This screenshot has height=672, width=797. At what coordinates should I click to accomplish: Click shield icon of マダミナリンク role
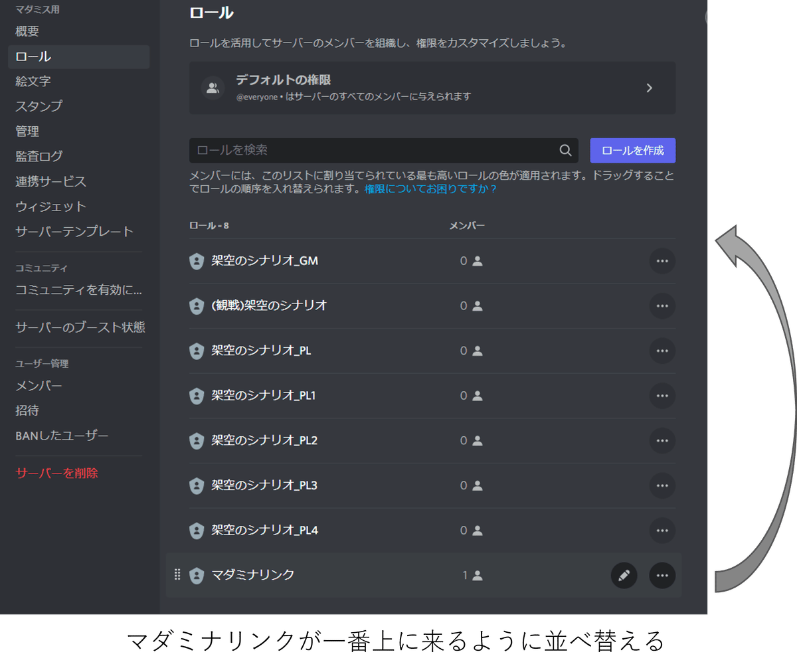(x=197, y=576)
